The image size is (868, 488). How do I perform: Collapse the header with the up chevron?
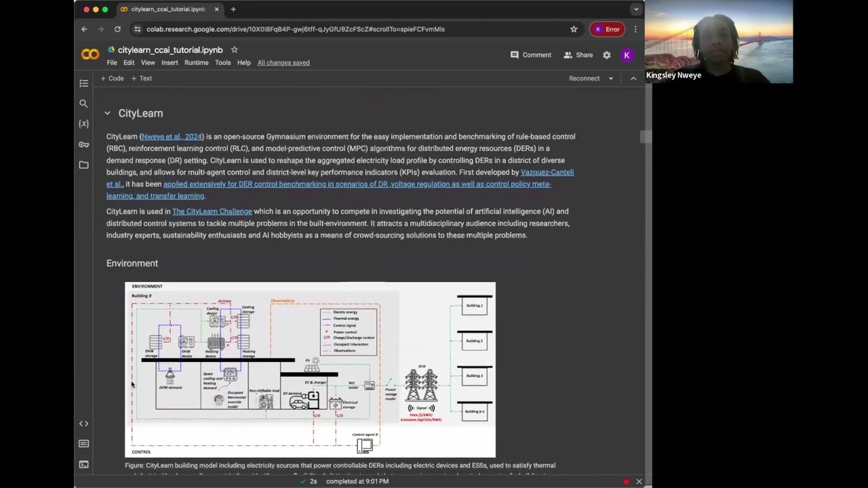click(633, 79)
